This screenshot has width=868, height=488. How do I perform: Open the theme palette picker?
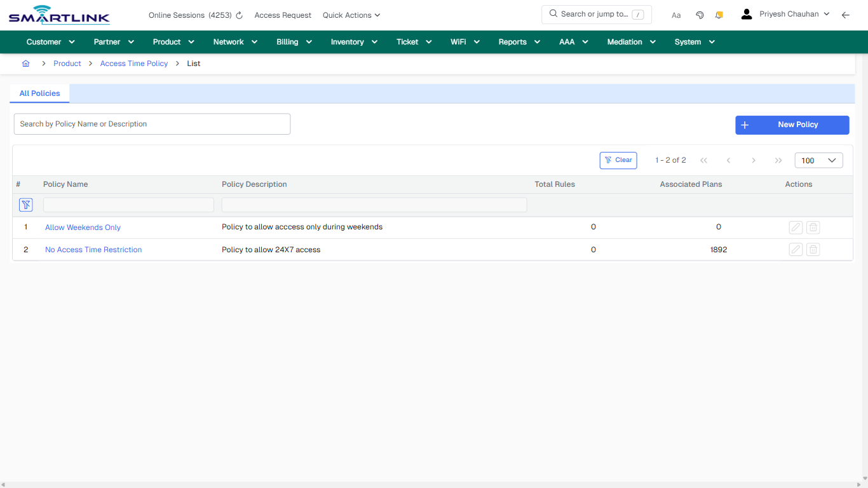click(700, 15)
